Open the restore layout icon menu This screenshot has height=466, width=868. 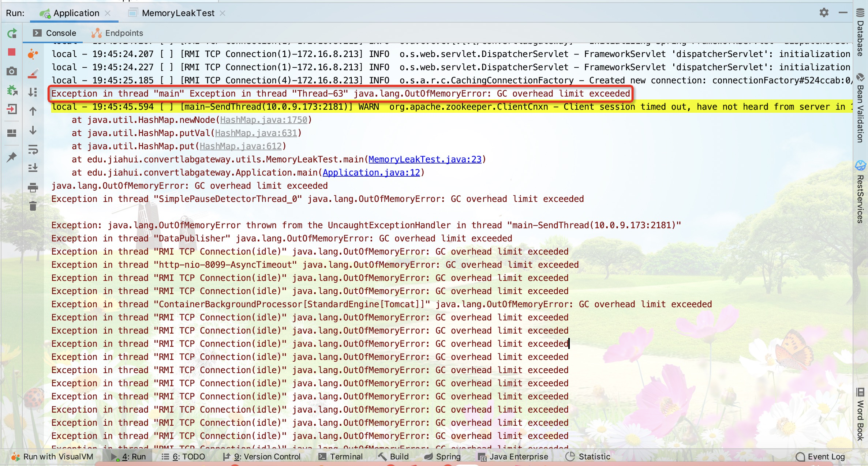12,133
